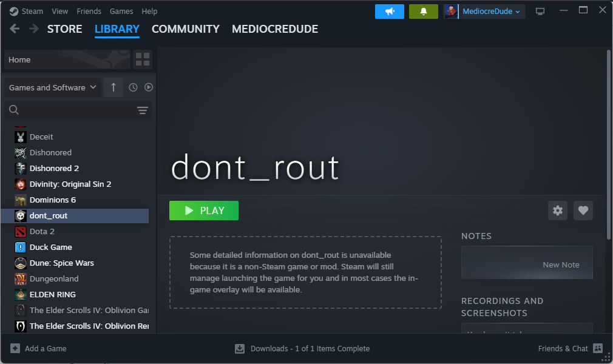Open the game settings gear icon
The height and width of the screenshot is (364, 613).
558,211
